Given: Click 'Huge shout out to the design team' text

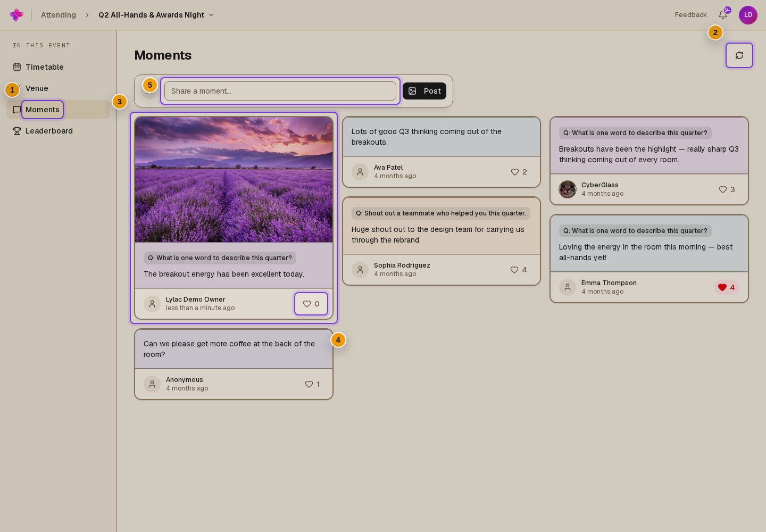Looking at the screenshot, I should (x=438, y=235).
